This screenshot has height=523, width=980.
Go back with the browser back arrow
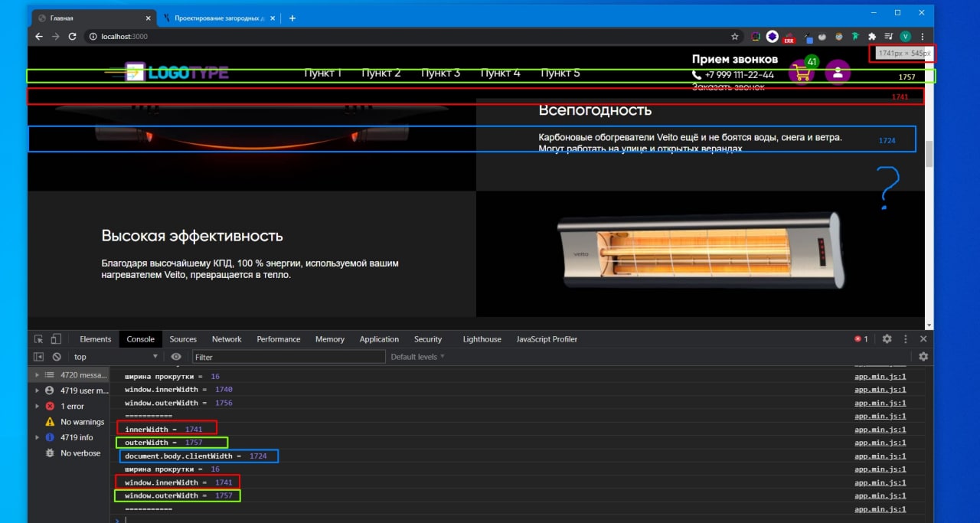[x=38, y=36]
